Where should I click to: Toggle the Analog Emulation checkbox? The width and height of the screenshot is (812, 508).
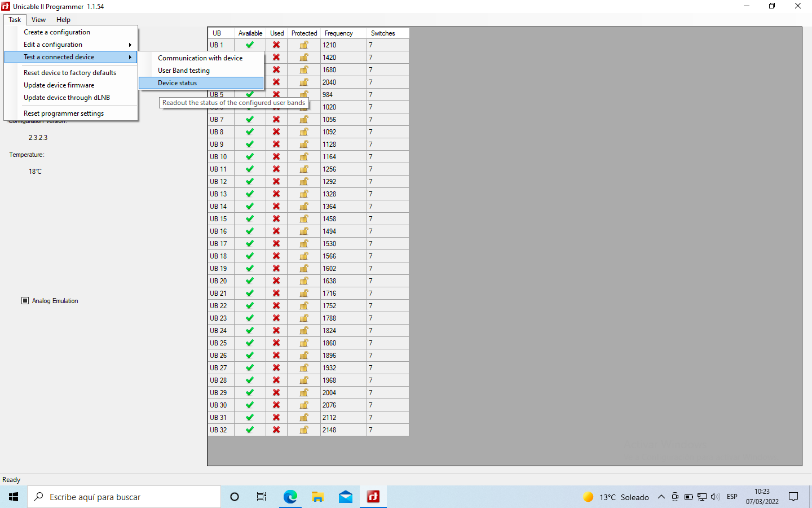click(25, 301)
